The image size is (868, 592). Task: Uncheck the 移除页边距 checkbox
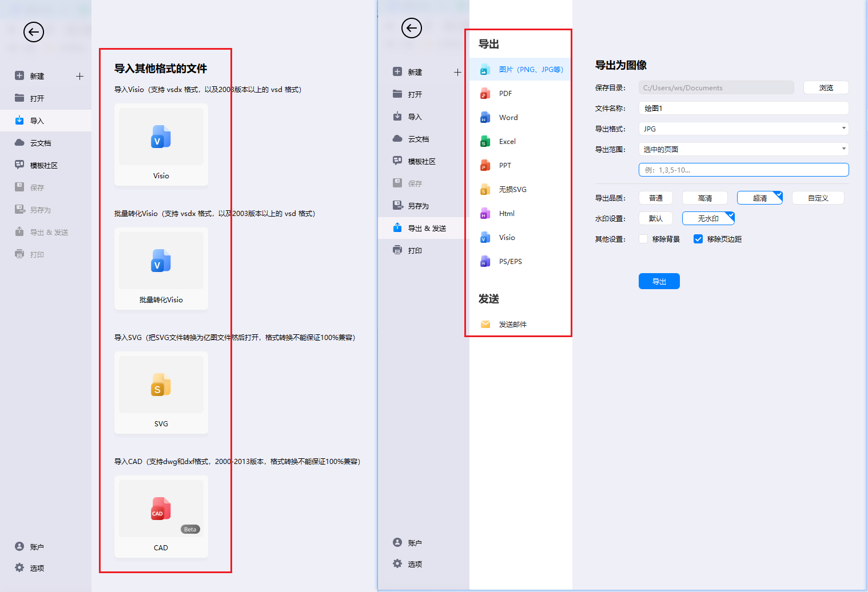coord(698,239)
